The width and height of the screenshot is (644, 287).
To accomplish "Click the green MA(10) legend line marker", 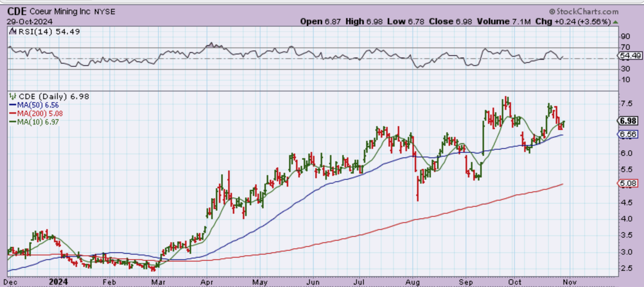I will tap(12, 122).
